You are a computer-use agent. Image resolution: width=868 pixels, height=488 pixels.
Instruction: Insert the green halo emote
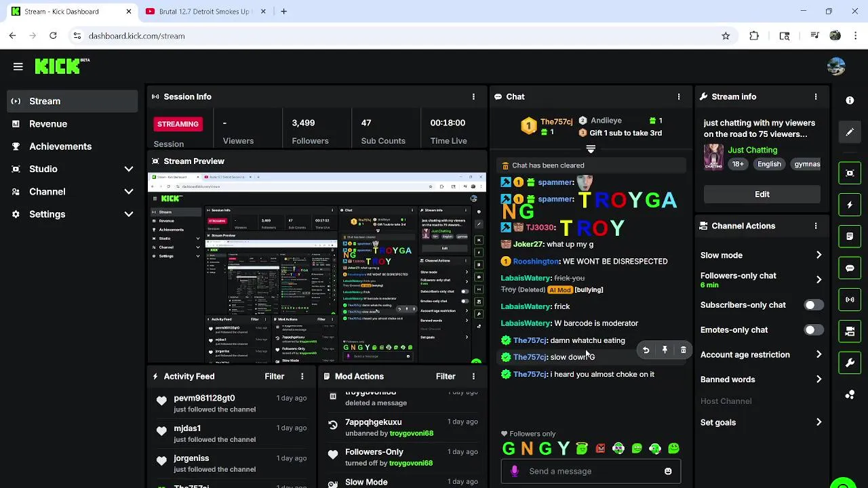582,449
